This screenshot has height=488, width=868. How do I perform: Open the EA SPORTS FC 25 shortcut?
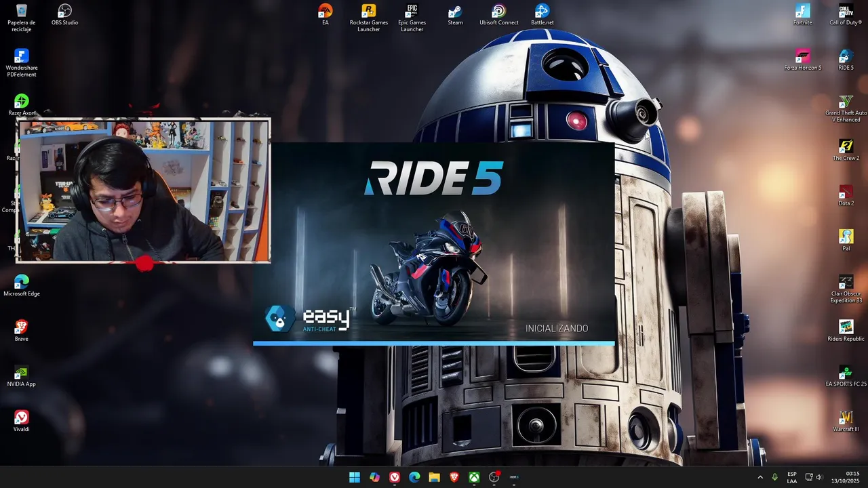click(846, 376)
